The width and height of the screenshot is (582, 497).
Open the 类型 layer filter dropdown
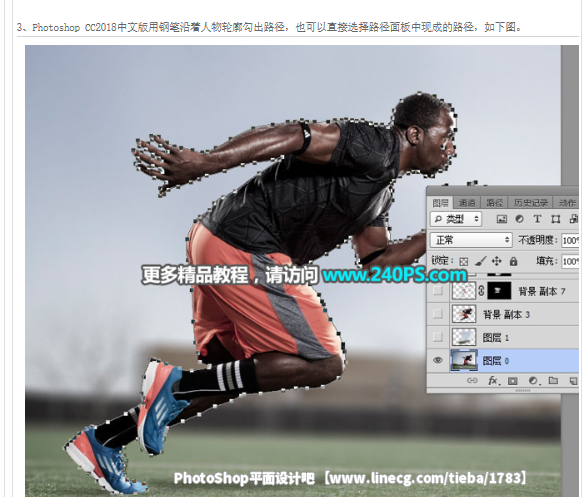(456, 219)
